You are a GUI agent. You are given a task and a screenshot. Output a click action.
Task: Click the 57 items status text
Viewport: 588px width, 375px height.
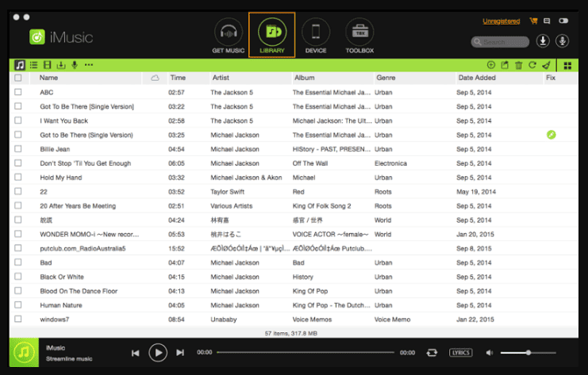pos(291,333)
